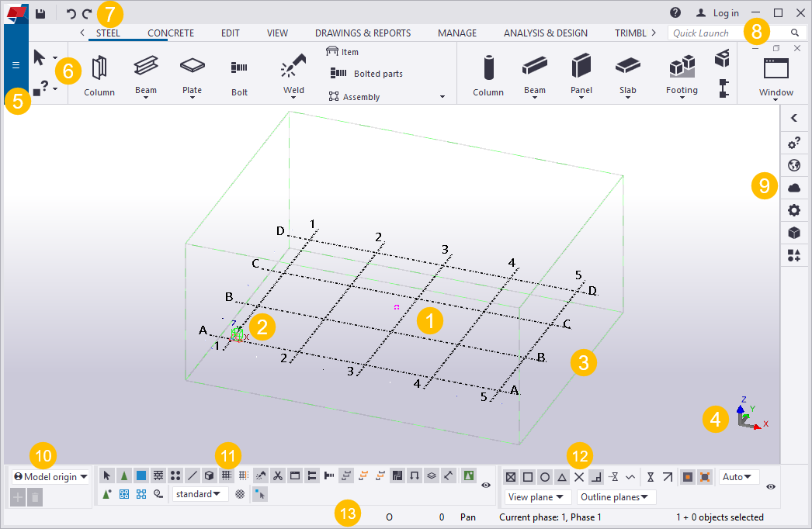Viewport: 812px width, 529px height.
Task: Open the standard selection filter dropdown
Action: tap(200, 494)
